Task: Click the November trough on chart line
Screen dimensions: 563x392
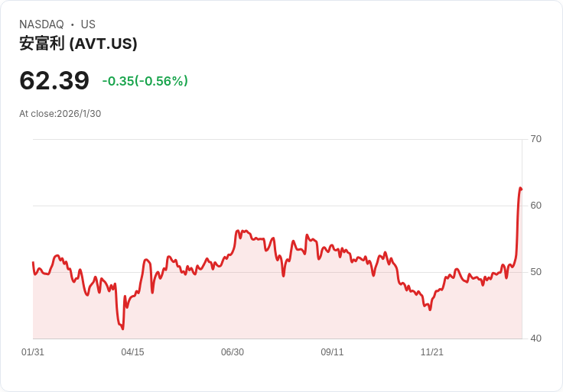Action: tap(430, 309)
